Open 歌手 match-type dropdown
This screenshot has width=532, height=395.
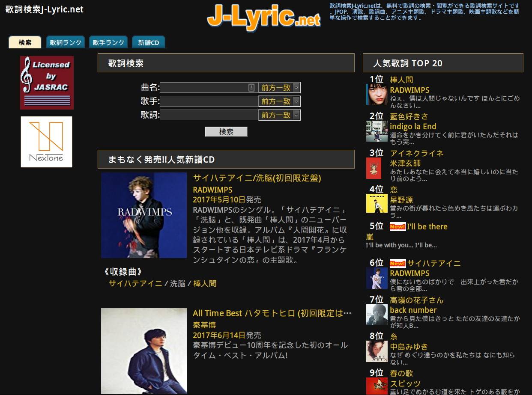pos(279,101)
